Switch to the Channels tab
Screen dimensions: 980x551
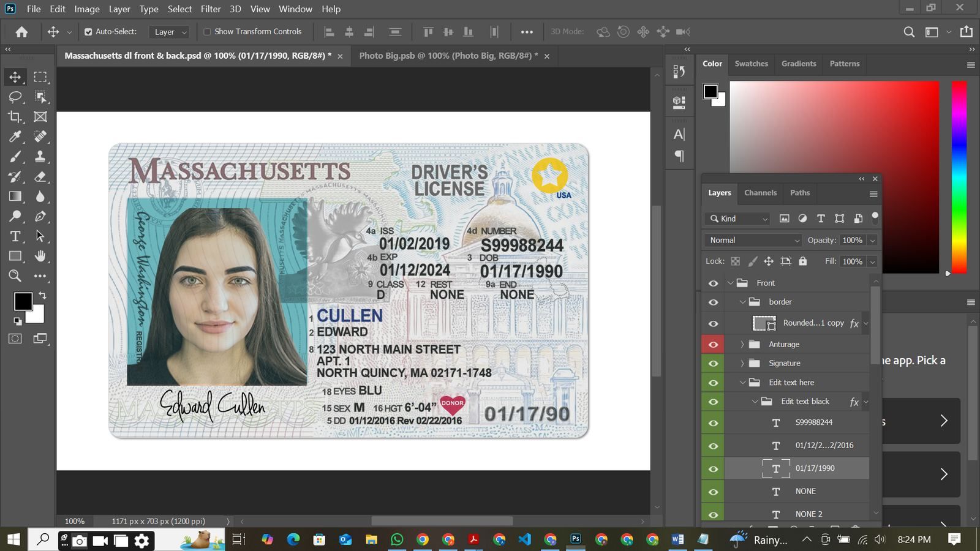click(760, 193)
